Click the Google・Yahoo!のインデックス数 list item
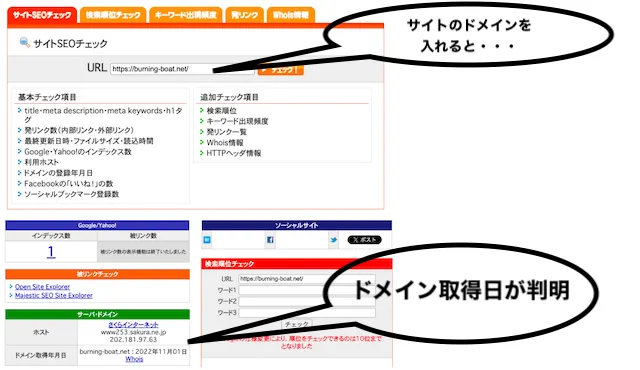640x370 pixels. (78, 151)
